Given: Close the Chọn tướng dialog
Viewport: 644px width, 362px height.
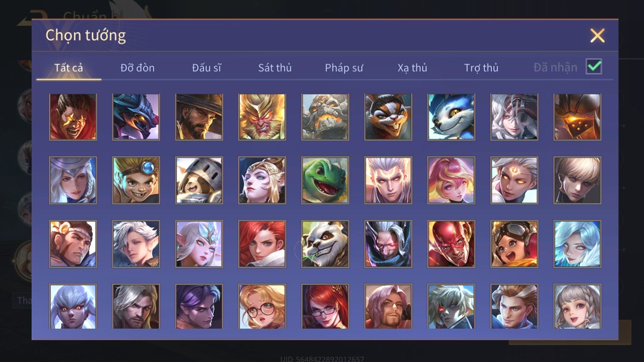Looking at the screenshot, I should tap(597, 36).
